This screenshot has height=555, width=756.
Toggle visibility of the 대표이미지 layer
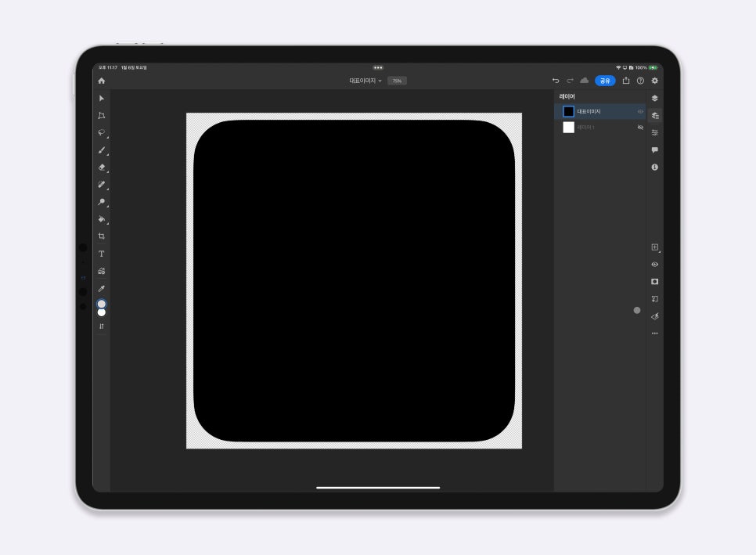(x=640, y=111)
